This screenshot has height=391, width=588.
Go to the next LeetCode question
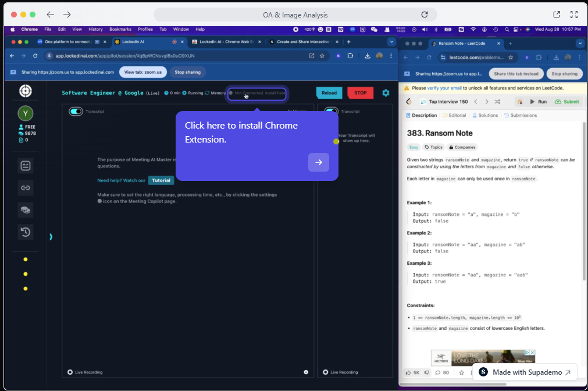point(487,102)
